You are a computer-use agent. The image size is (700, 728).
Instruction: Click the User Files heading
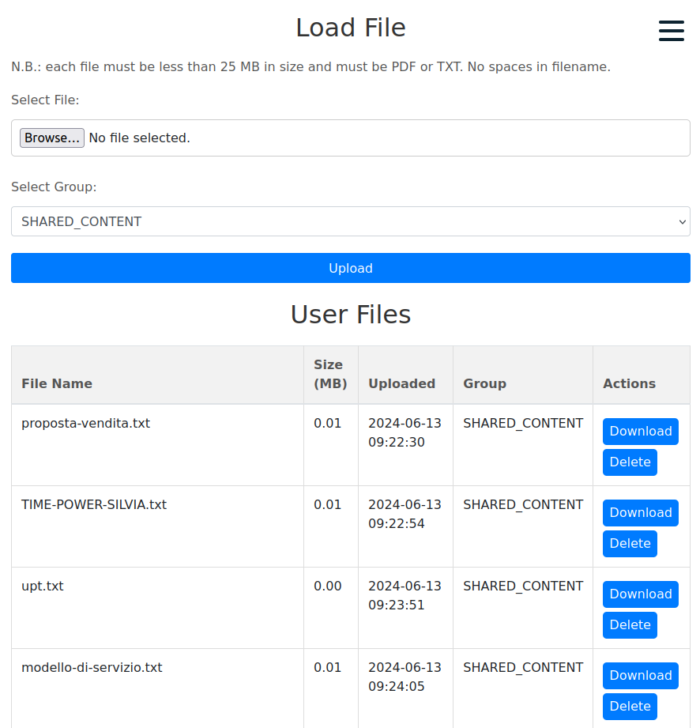point(351,315)
